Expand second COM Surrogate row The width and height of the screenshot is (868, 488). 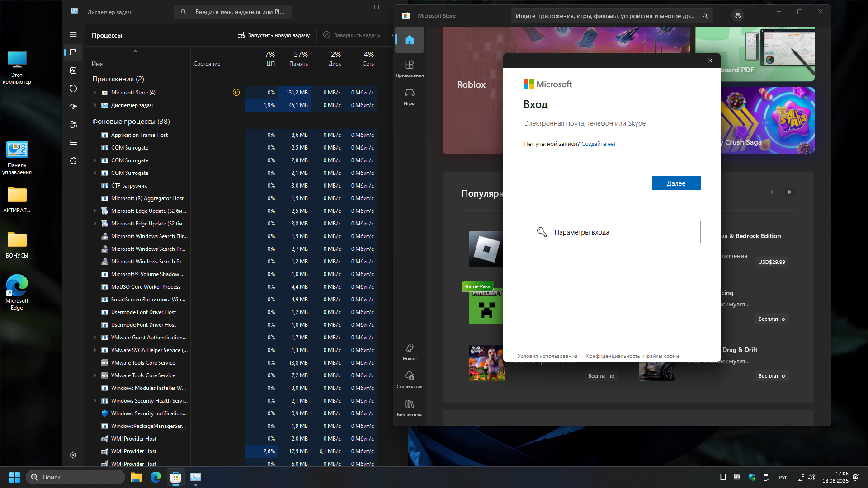pos(94,160)
